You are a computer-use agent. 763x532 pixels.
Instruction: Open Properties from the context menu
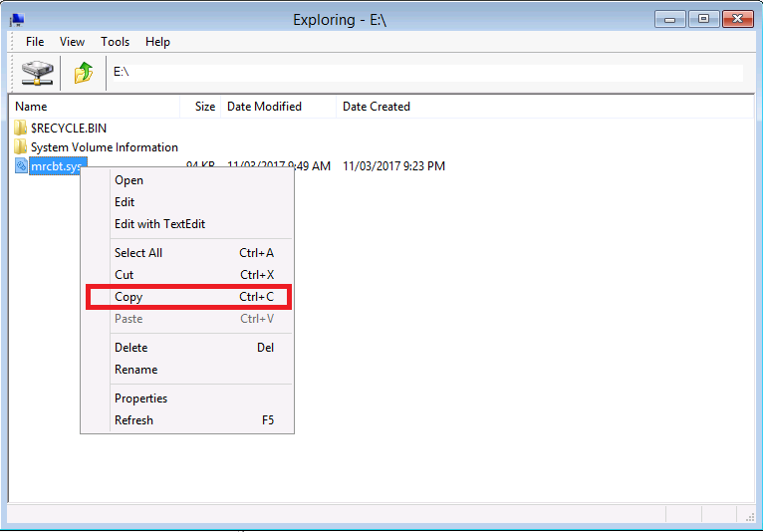click(140, 399)
